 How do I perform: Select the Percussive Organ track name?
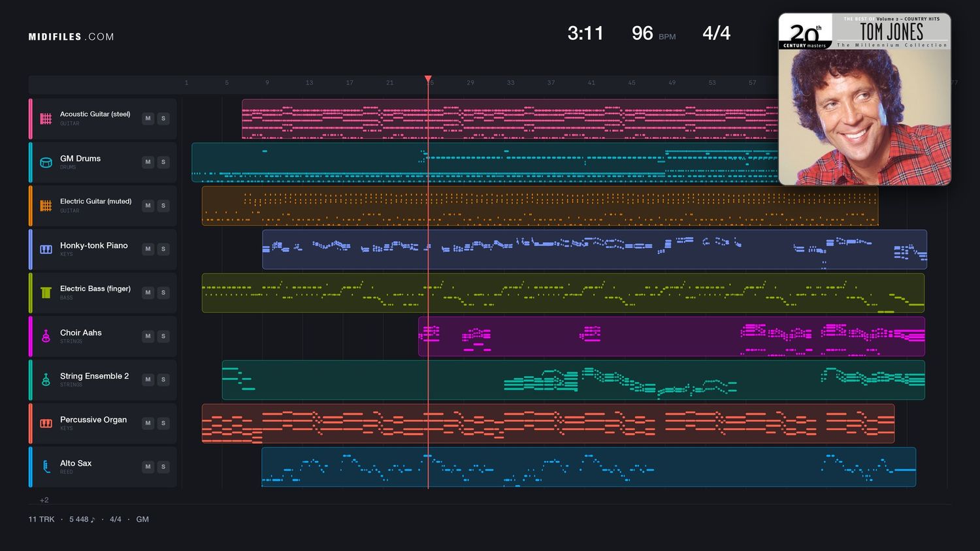[93, 420]
